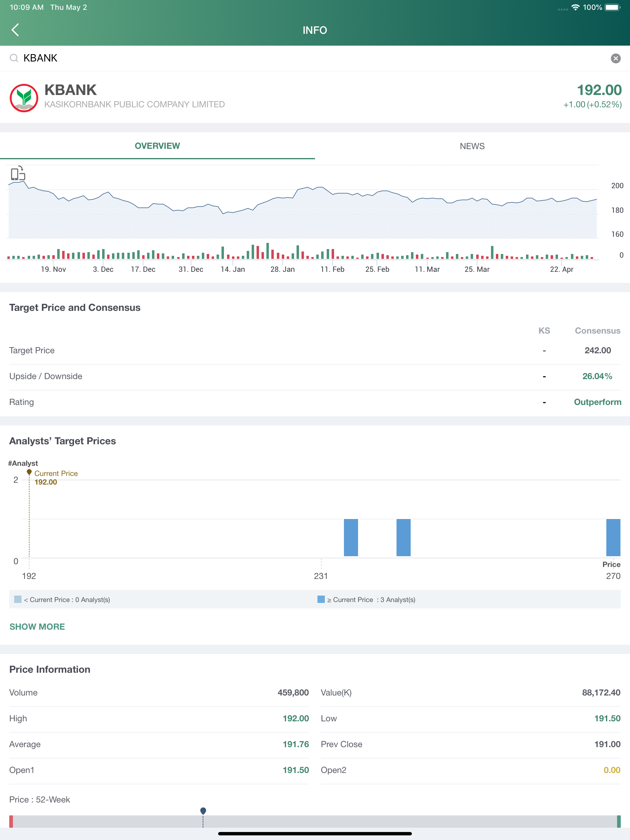This screenshot has height=840, width=630.
Task: Tap the Wi-Fi status icon
Action: coord(575,7)
